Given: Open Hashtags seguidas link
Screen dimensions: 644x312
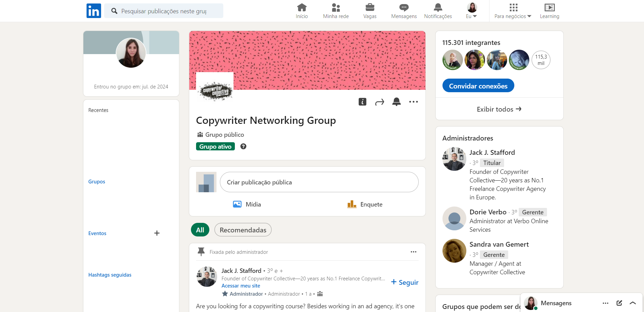Looking at the screenshot, I should pos(110,275).
